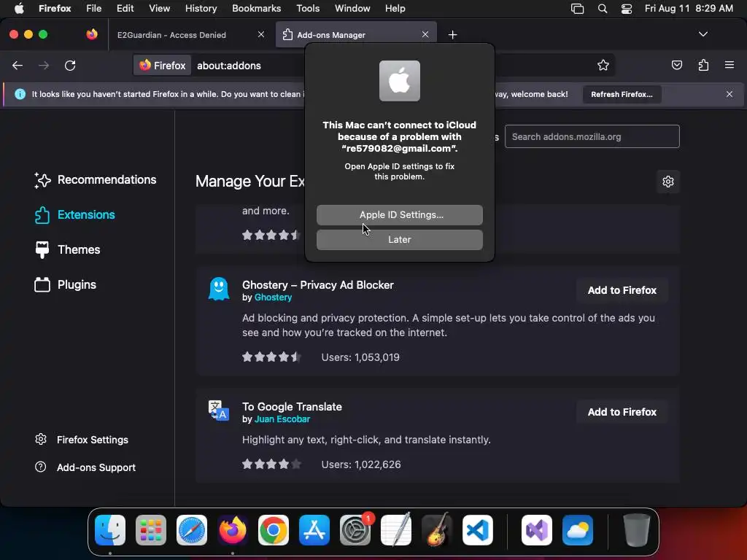Open the Edit menu
Screen dimensions: 747x560
click(x=125, y=8)
